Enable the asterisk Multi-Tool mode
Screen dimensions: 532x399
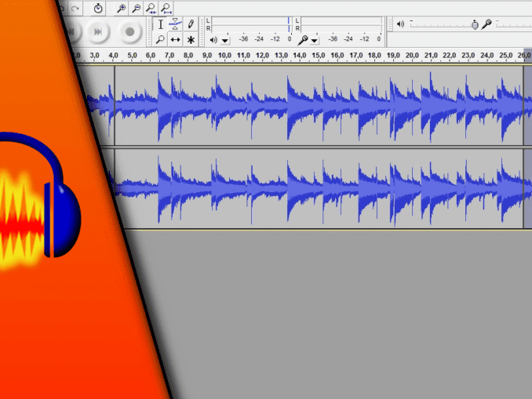[191, 39]
